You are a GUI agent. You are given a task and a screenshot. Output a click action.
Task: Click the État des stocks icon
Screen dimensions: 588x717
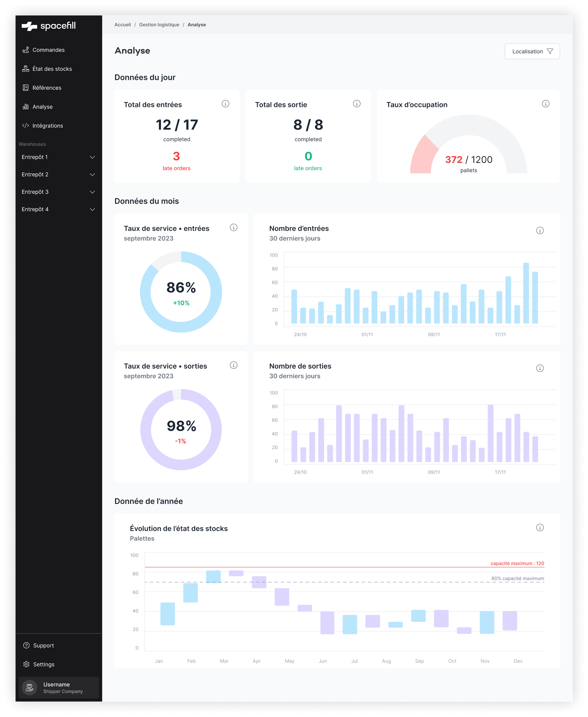25,69
